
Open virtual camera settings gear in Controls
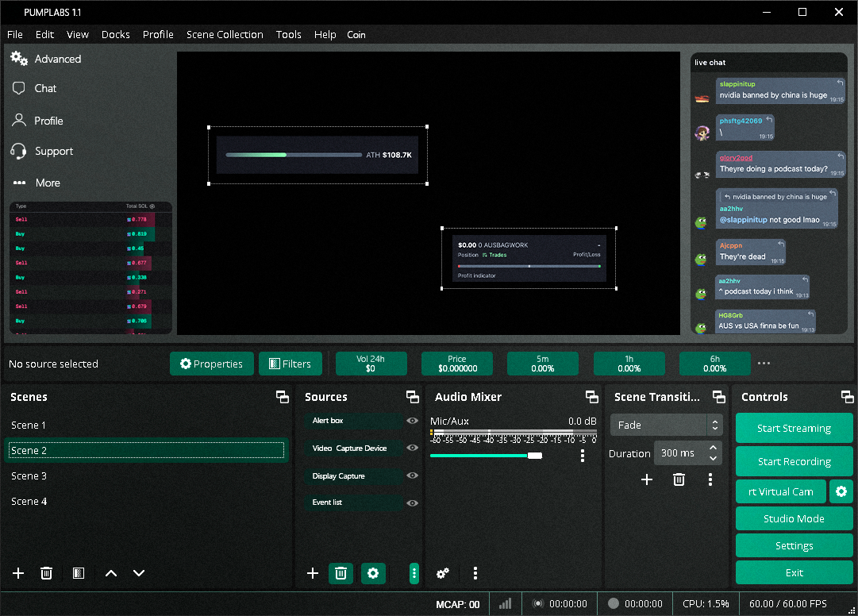pos(841,491)
